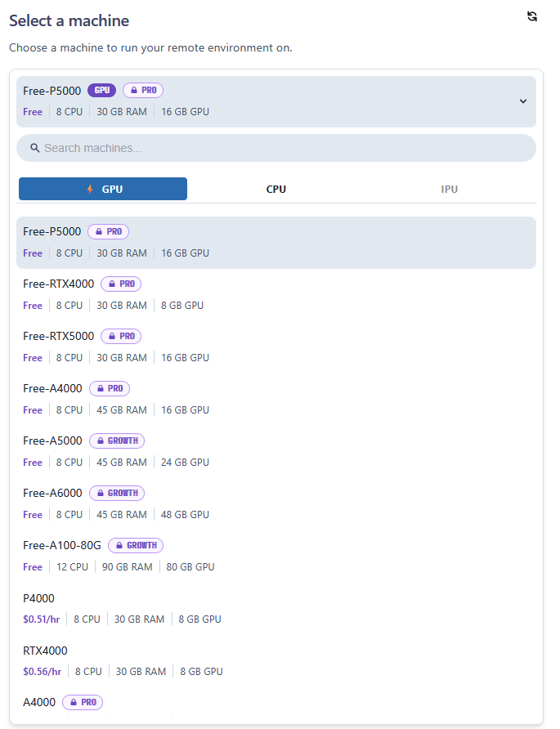Select the RTX4000 paid machine
560x729 pixels.
pos(276,660)
